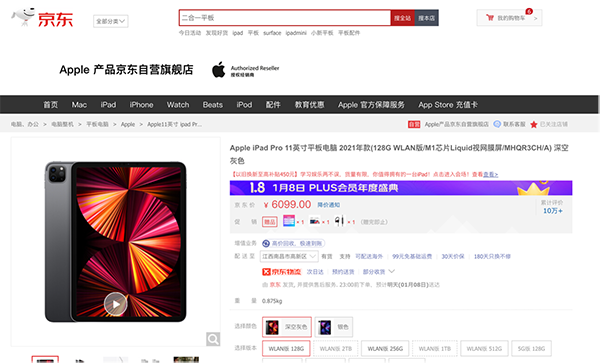Image resolution: width=600 pixels, height=363 pixels.
Task: Click the 发现好货 hot keyword
Action: (x=217, y=33)
